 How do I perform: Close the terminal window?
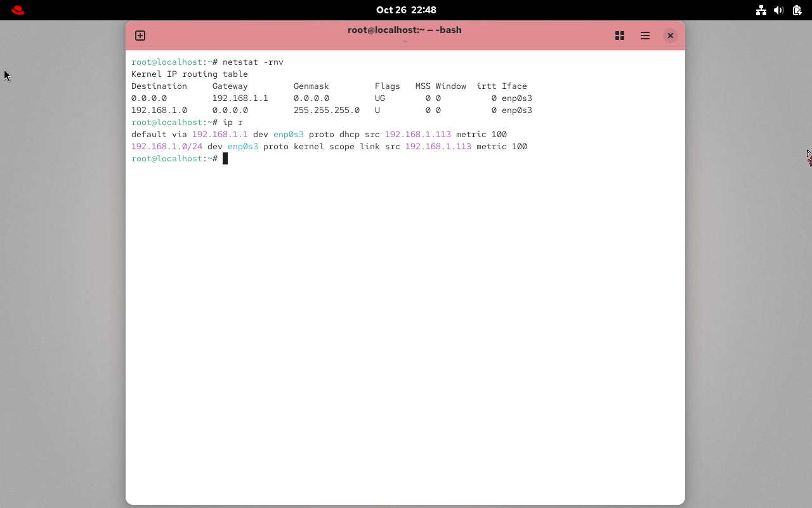[x=671, y=36]
